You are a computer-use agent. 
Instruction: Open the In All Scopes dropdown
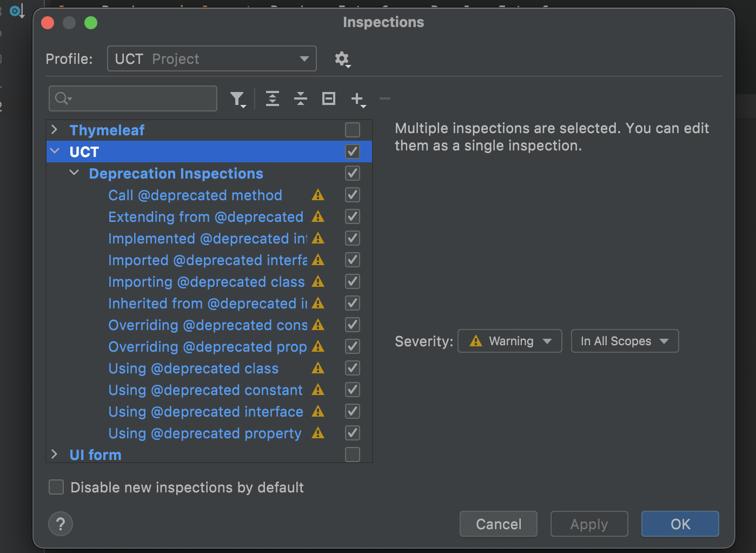tap(625, 341)
